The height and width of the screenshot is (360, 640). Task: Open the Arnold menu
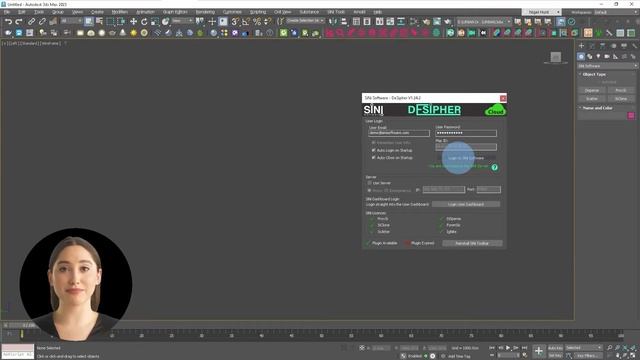point(359,12)
